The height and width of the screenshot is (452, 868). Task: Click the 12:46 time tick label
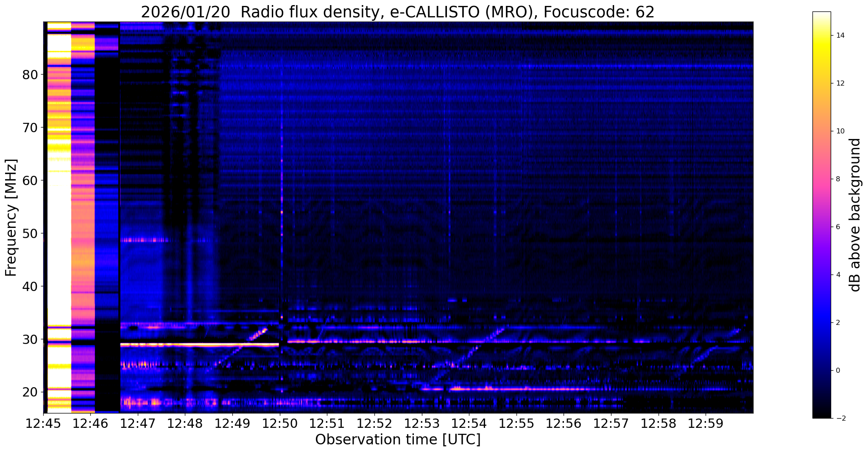(91, 423)
